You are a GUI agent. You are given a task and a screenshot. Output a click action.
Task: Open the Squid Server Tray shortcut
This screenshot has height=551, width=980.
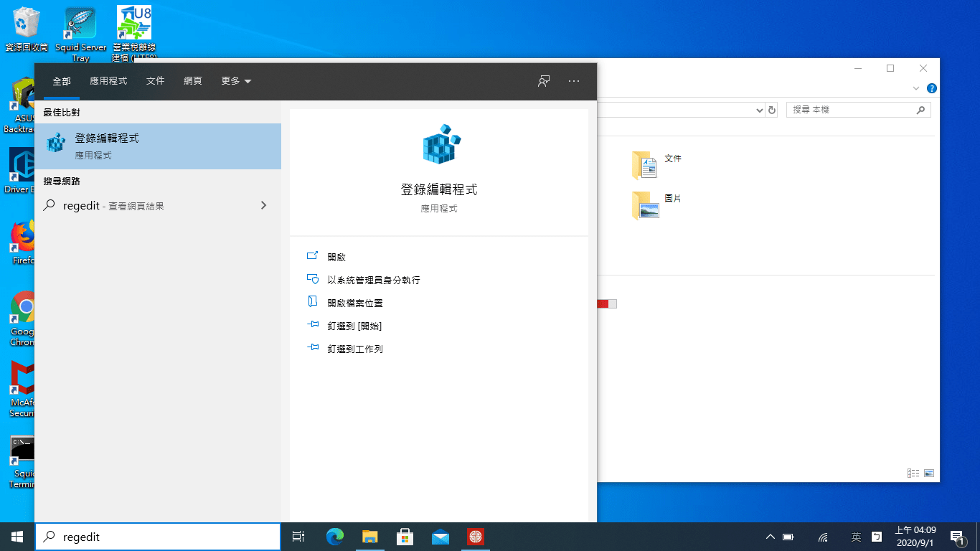click(80, 22)
